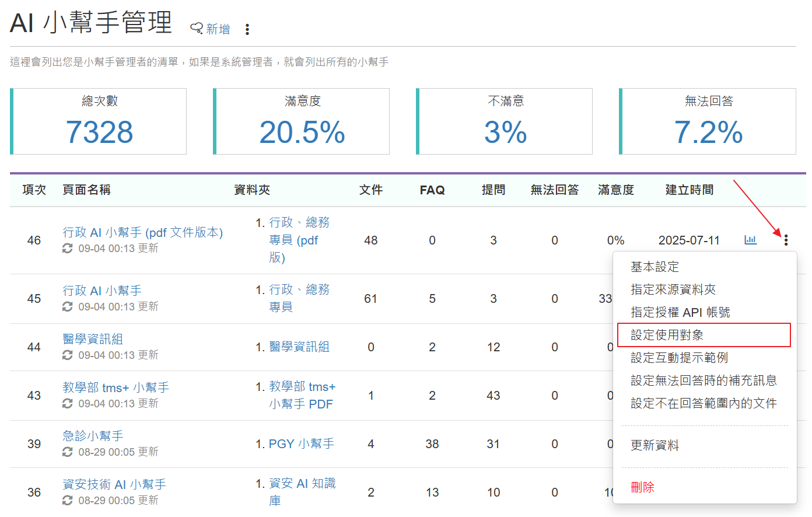The width and height of the screenshot is (812, 517).
Task: Click 設定使用對象 in the dropdown menu
Action: click(x=667, y=335)
